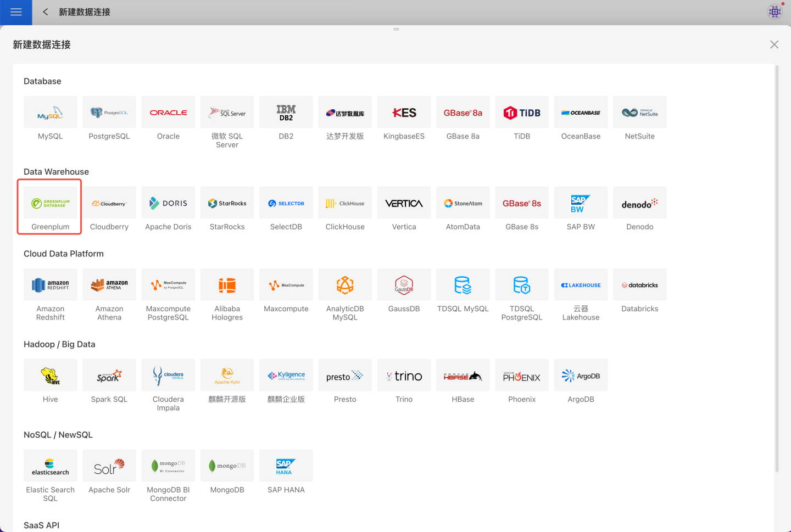Viewport: 791px width, 532px height.
Task: Pick the Oracle database tile
Action: coord(168,113)
